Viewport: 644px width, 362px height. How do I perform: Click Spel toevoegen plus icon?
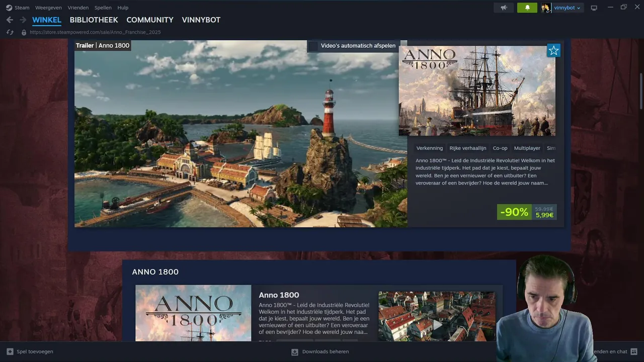[10, 351]
